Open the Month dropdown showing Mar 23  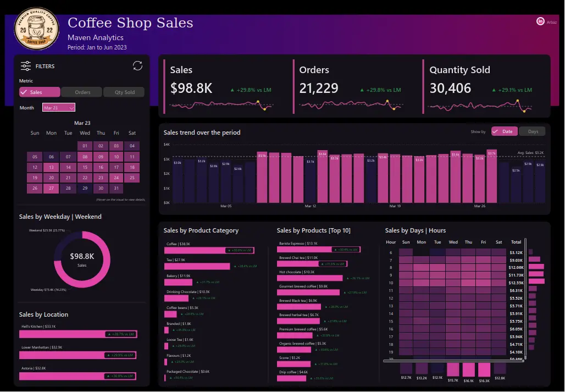59,108
